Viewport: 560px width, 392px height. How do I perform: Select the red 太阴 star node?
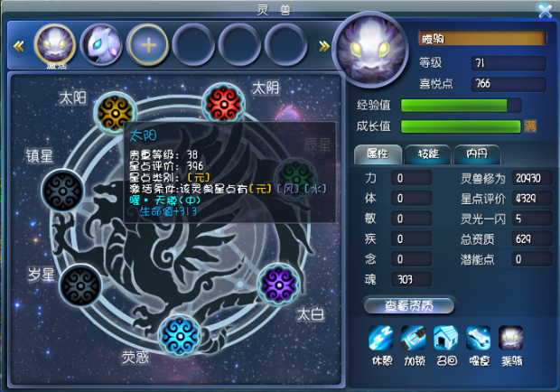pos(224,104)
